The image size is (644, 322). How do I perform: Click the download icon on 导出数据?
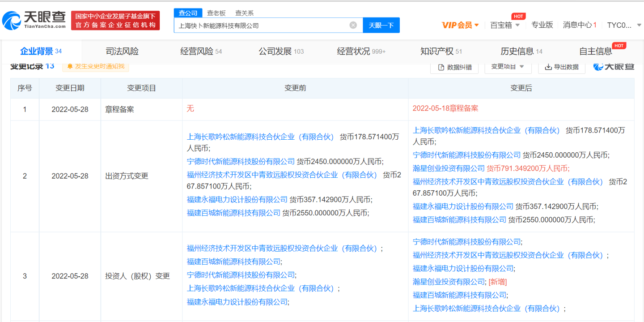pos(548,67)
